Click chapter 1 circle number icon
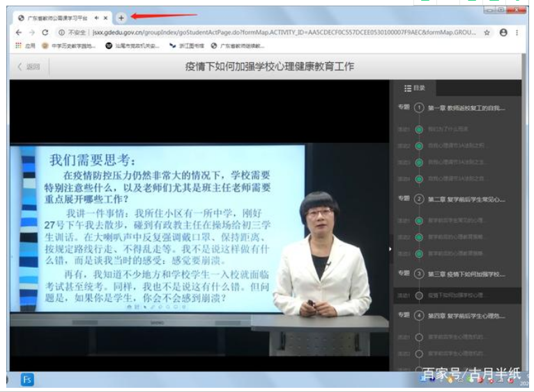 (x=419, y=108)
